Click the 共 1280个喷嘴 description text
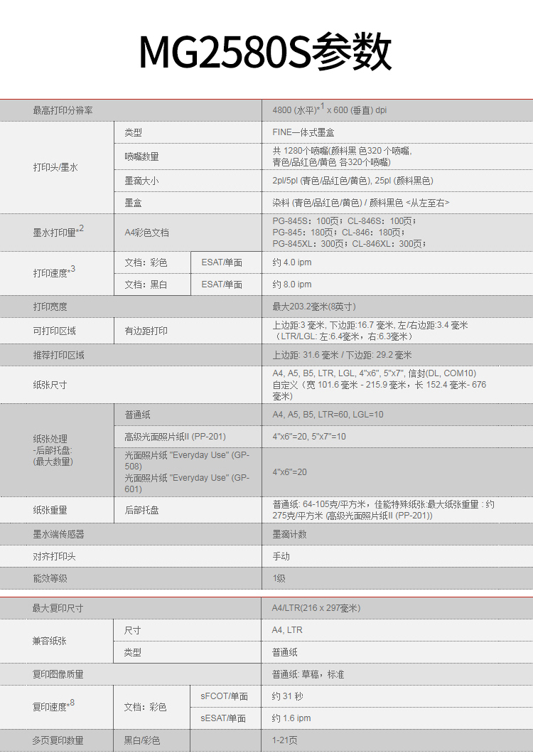 pyautogui.click(x=342, y=156)
